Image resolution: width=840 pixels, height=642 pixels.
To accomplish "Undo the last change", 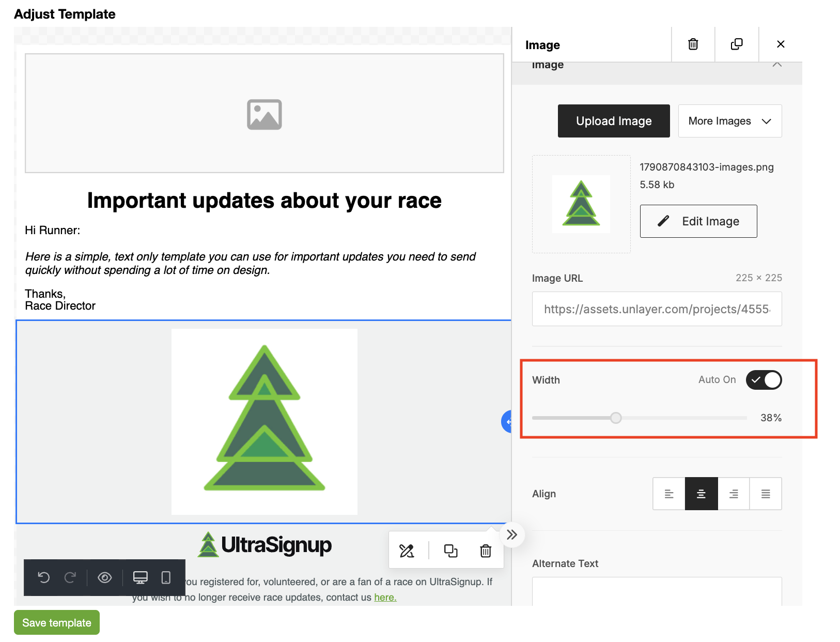I will point(44,577).
